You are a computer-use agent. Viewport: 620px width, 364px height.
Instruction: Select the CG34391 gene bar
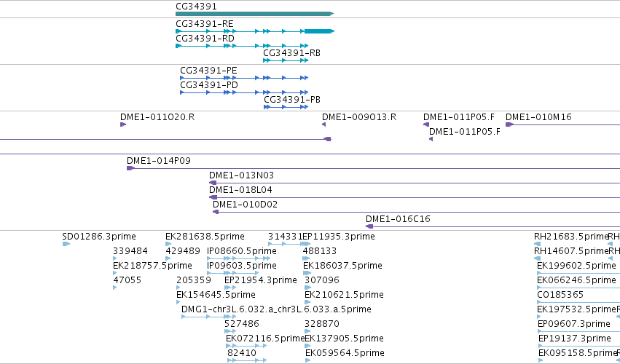(255, 14)
